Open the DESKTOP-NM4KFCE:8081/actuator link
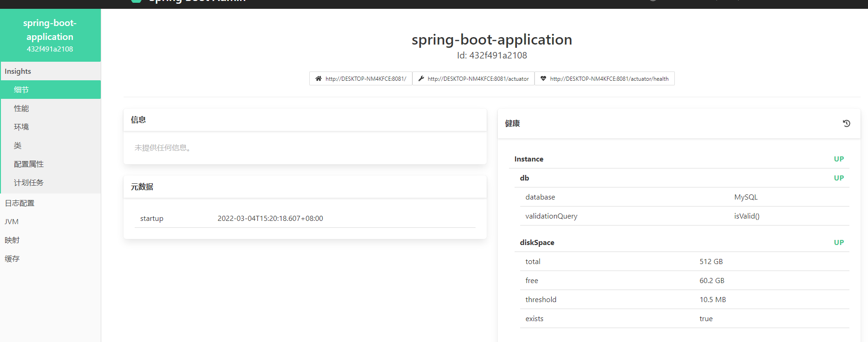The height and width of the screenshot is (342, 868). [x=473, y=78]
